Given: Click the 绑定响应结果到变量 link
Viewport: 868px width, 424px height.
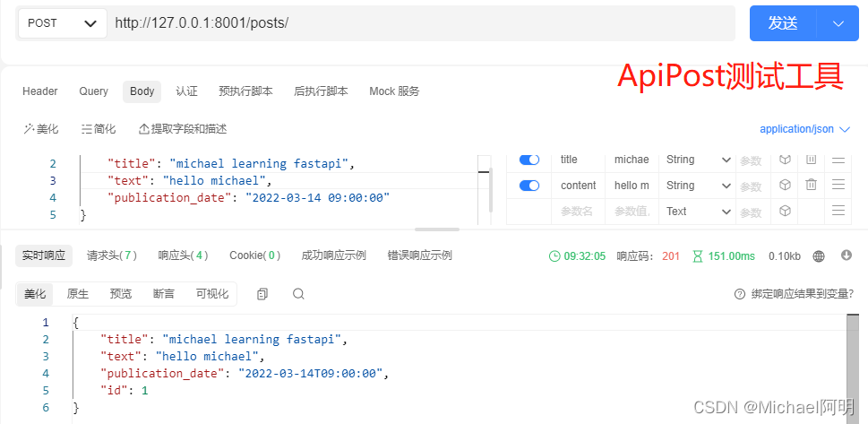Looking at the screenshot, I should click(802, 294).
